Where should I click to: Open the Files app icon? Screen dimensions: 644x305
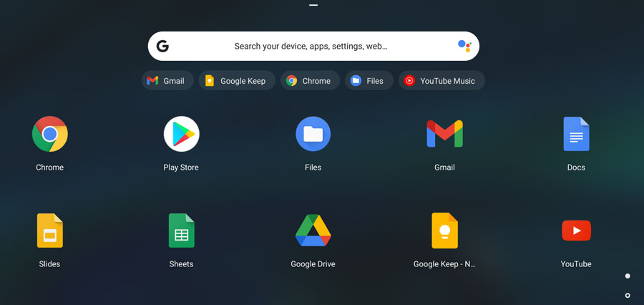tap(313, 135)
